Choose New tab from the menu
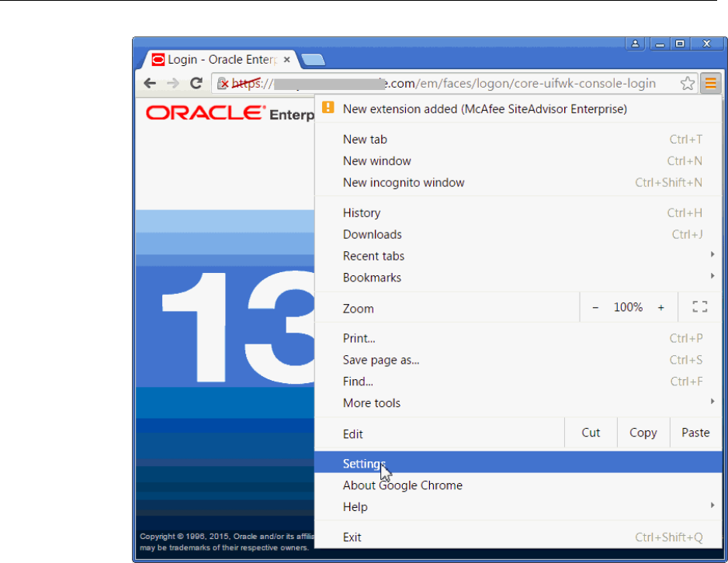 518,139
